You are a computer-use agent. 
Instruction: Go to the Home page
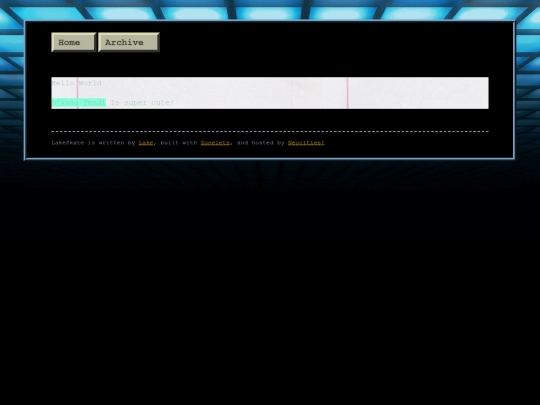(x=73, y=42)
